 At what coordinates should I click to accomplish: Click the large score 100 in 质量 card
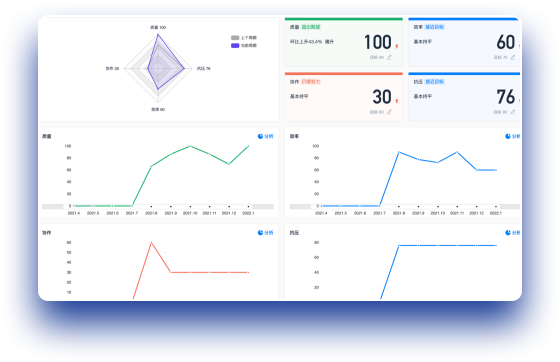(378, 42)
